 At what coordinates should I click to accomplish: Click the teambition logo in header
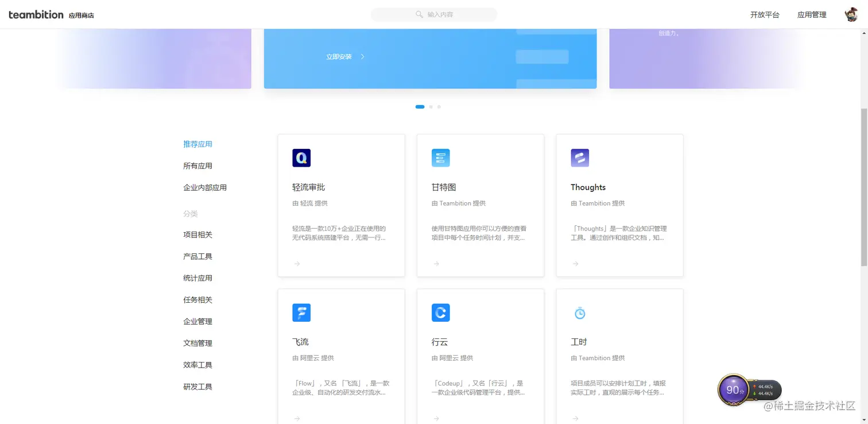(x=36, y=14)
